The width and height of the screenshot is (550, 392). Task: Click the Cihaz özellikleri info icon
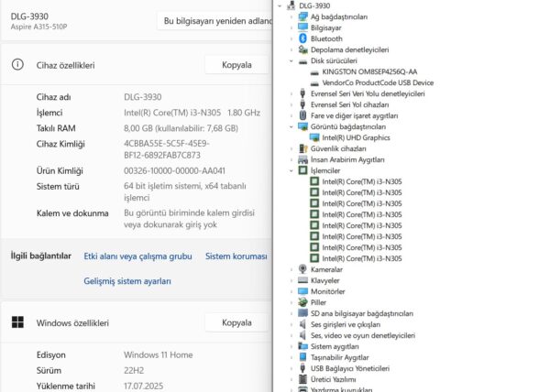click(x=16, y=65)
